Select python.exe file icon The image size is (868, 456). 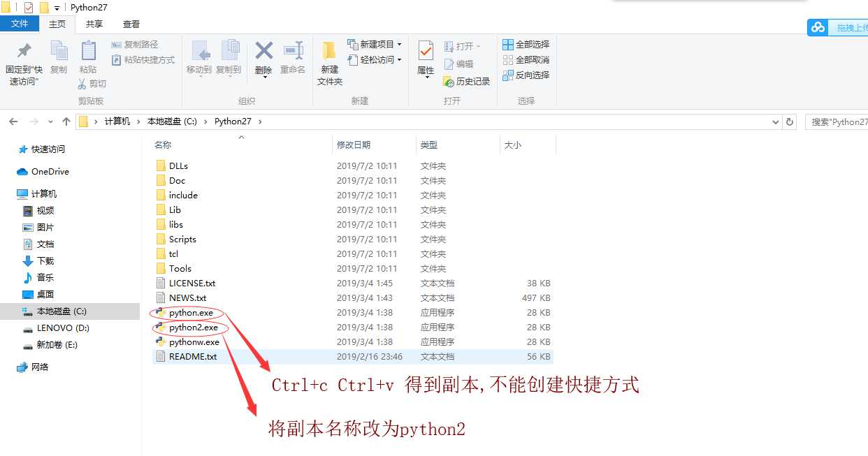tap(161, 313)
